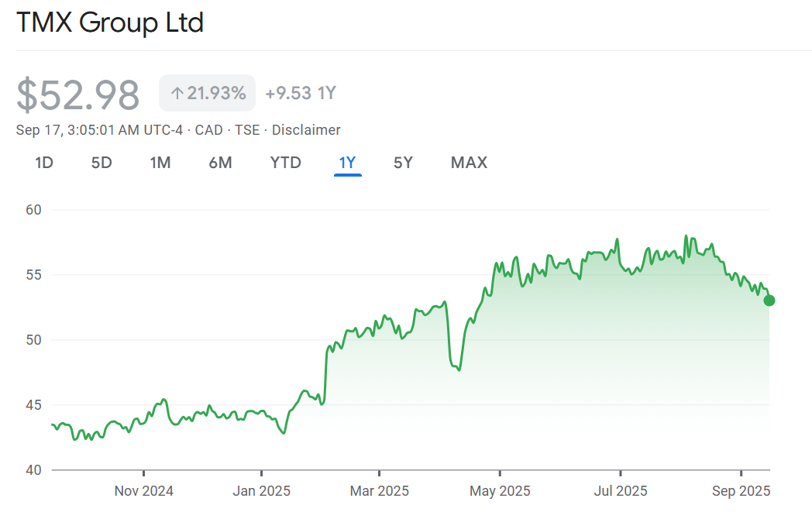Show the MAX chart range

click(x=469, y=163)
